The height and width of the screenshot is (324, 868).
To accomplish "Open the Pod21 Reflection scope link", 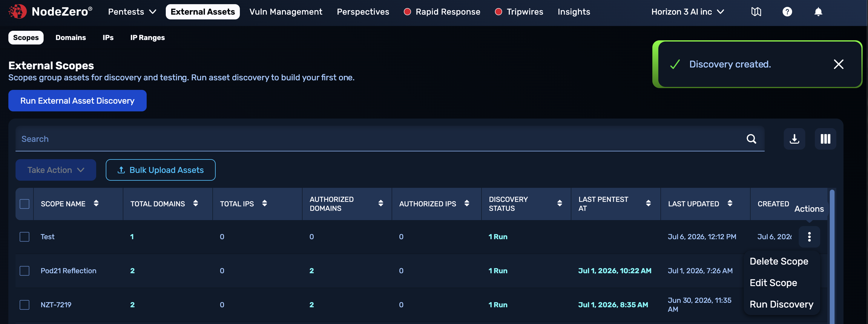I will click(68, 271).
